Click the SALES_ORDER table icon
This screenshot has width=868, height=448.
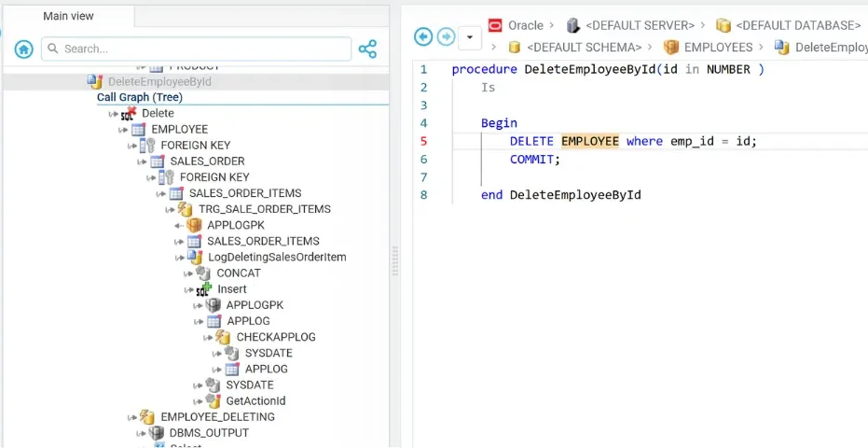pos(158,161)
